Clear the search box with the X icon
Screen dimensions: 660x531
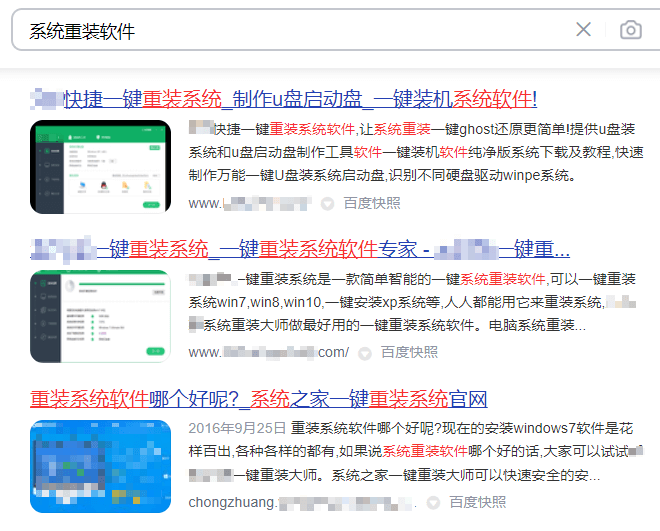tap(583, 29)
